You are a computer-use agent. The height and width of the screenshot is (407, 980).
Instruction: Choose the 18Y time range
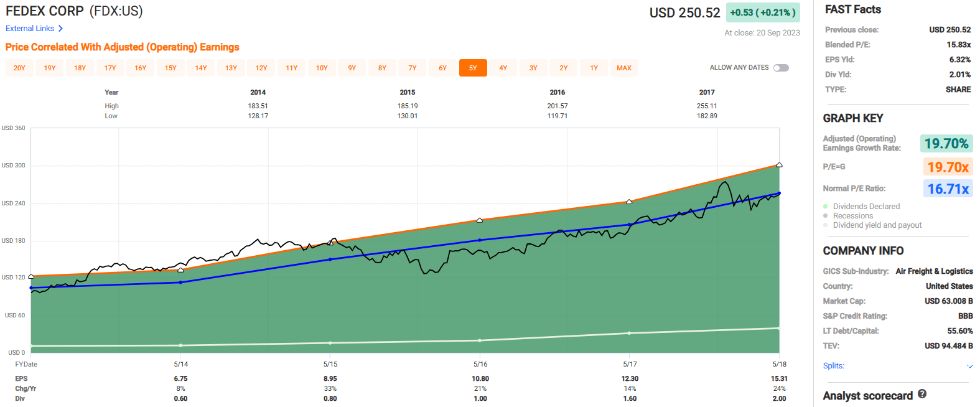tap(80, 68)
